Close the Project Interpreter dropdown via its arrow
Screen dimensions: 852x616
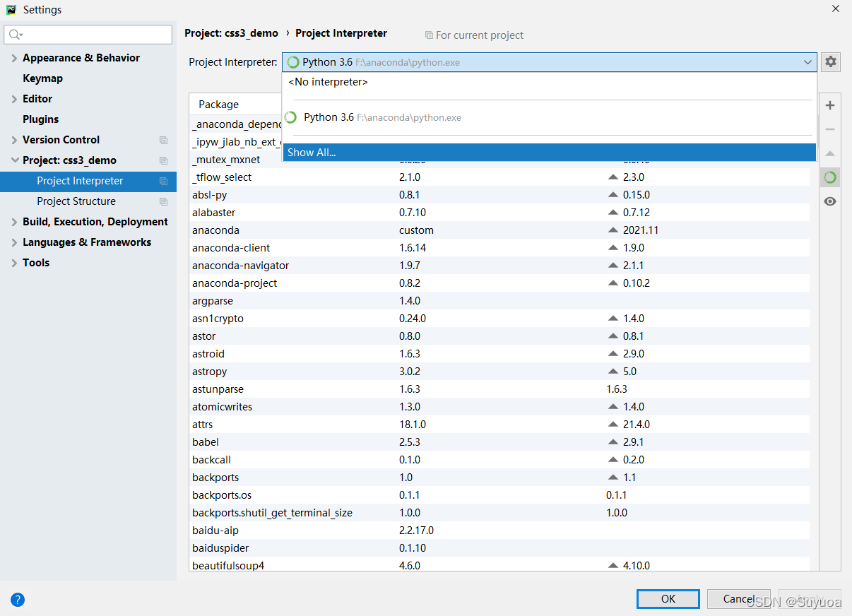[x=807, y=62]
